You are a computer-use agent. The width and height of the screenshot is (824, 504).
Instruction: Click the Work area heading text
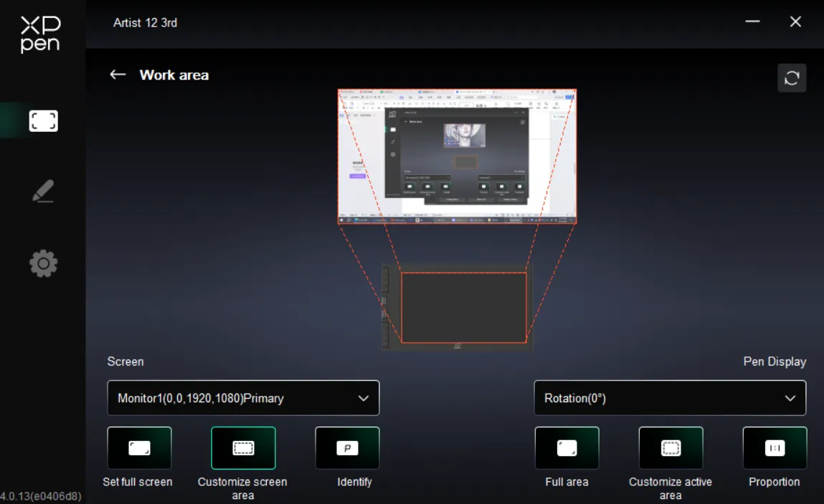[x=174, y=75]
